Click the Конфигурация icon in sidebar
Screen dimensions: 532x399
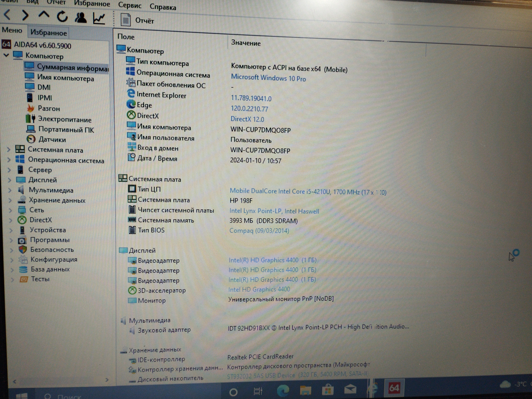[23, 259]
